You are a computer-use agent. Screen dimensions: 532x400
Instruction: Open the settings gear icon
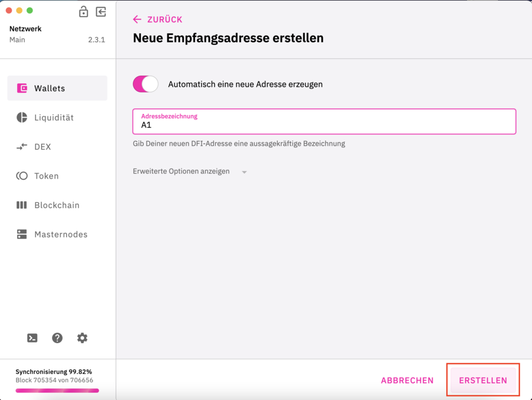tap(82, 338)
